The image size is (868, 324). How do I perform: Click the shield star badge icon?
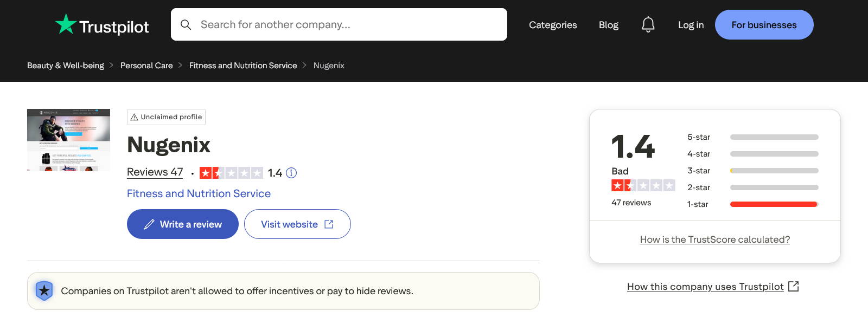pyautogui.click(x=44, y=291)
